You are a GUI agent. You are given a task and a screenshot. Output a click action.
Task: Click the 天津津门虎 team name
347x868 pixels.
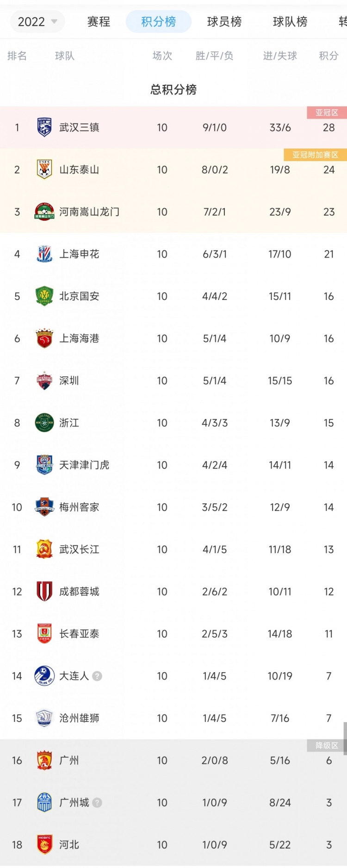[x=86, y=465]
